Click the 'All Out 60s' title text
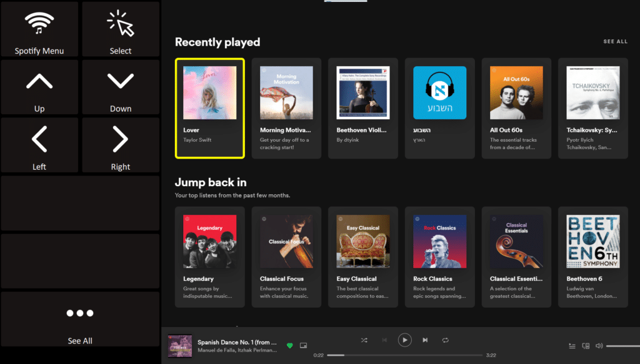640x364 pixels. 506,130
